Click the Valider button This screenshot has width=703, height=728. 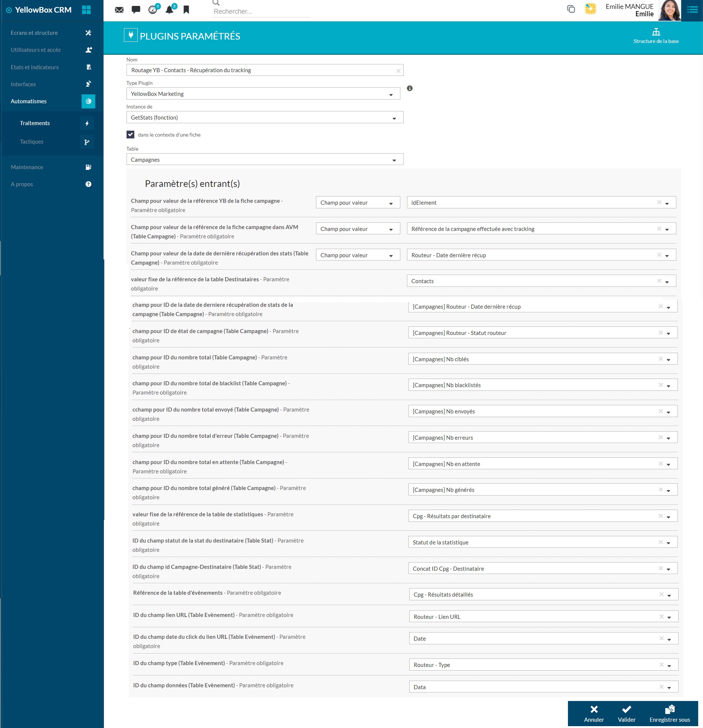pos(626,714)
